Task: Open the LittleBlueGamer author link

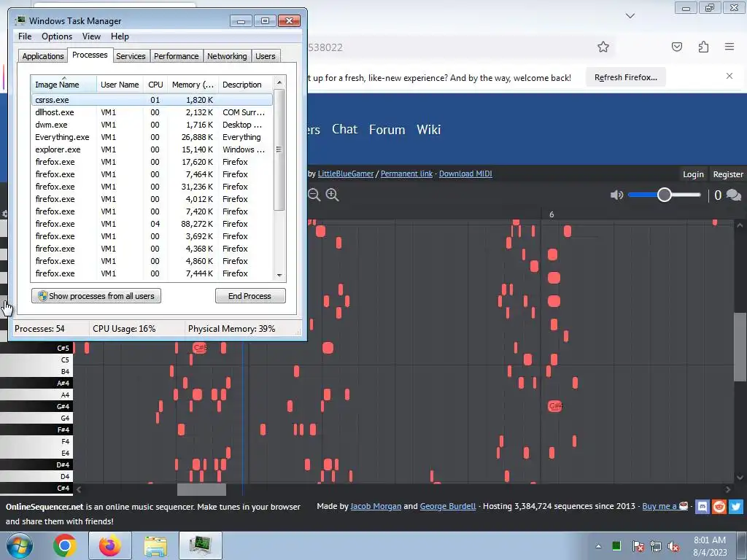Action: [345, 174]
